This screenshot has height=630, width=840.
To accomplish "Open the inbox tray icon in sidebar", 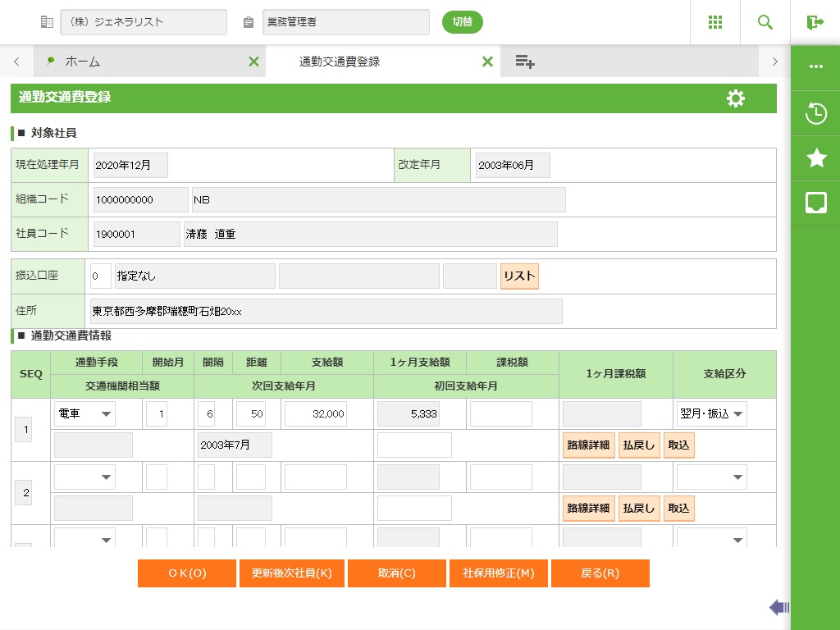I will pyautogui.click(x=815, y=203).
